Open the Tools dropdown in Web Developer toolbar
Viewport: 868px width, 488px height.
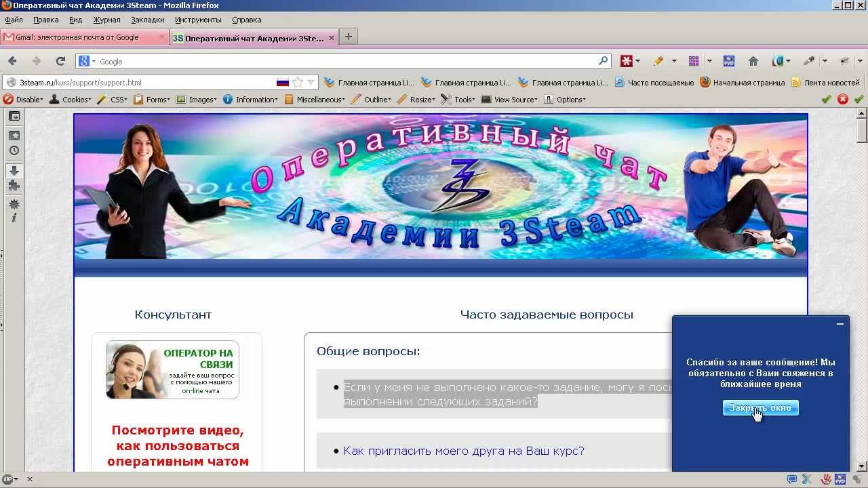pos(458,100)
